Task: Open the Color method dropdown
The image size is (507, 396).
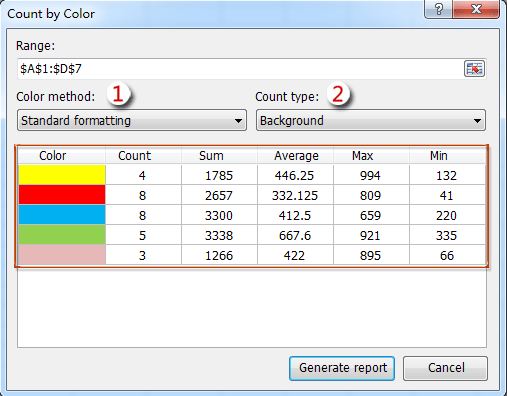Action: 132,120
